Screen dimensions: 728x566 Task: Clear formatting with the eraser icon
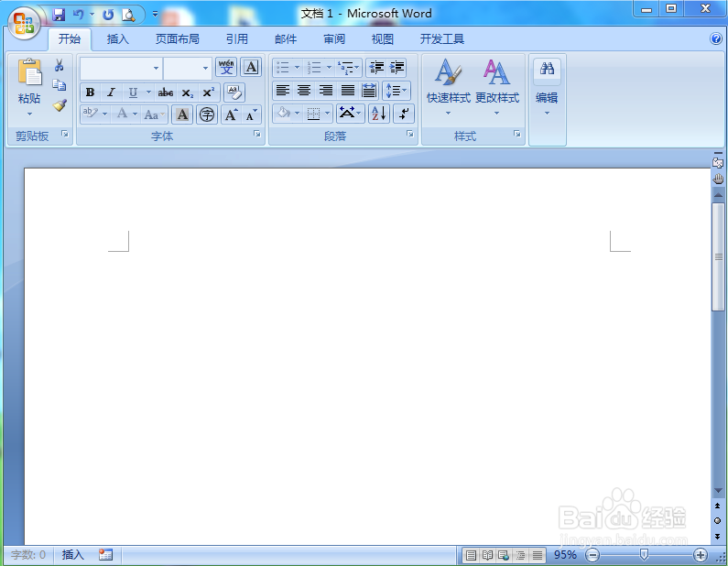(234, 93)
